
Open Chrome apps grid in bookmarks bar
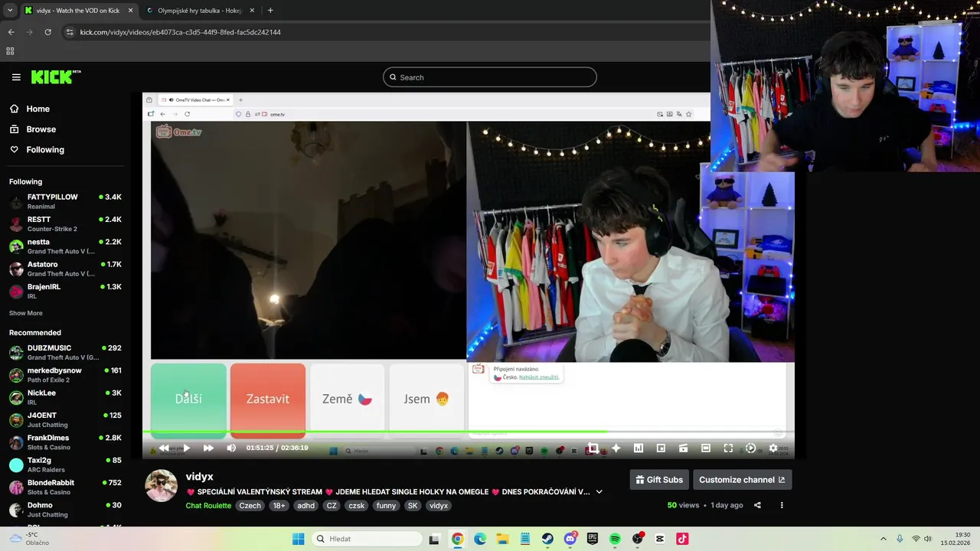[x=10, y=51]
